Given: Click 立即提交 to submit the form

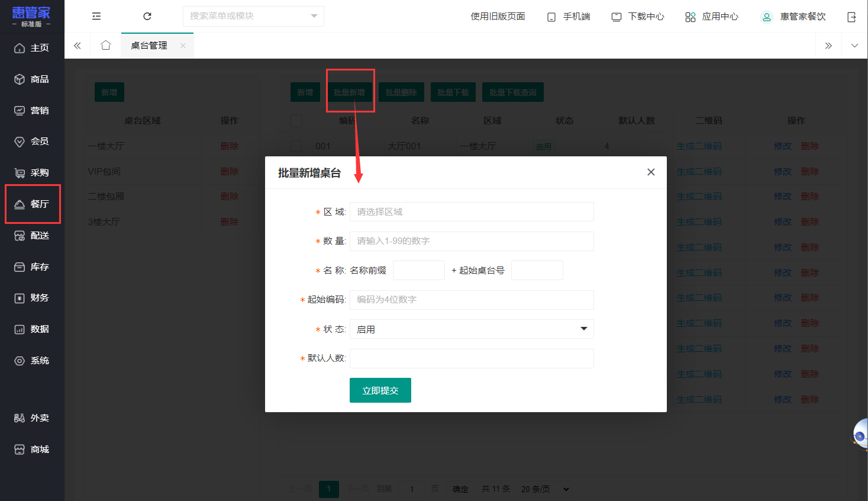Looking at the screenshot, I should pyautogui.click(x=380, y=390).
